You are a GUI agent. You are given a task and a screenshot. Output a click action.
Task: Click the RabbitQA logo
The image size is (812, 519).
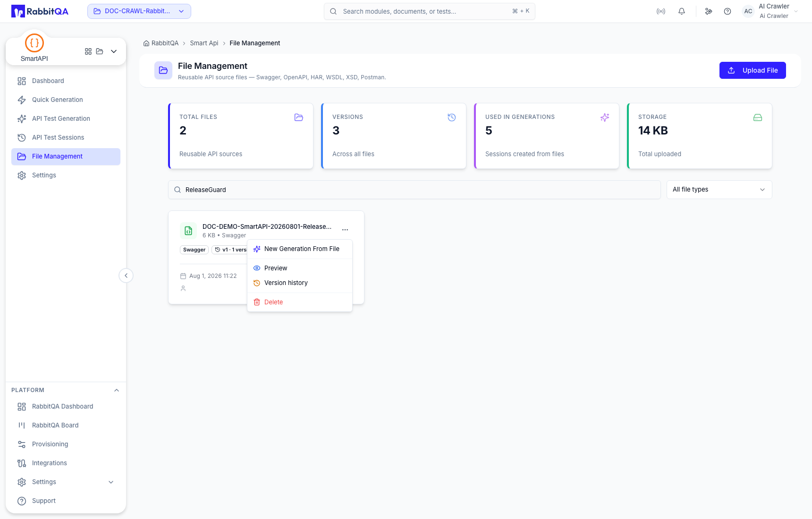(40, 11)
